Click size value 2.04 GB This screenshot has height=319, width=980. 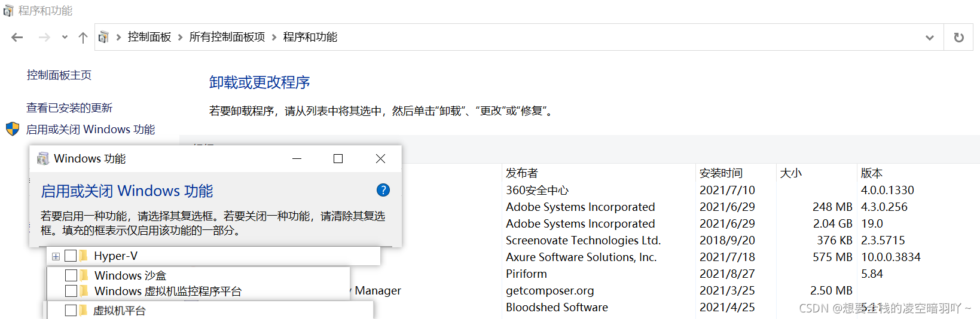[833, 223]
